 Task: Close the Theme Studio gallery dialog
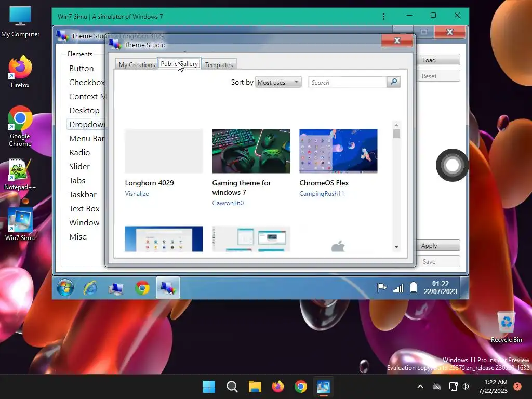(x=397, y=41)
